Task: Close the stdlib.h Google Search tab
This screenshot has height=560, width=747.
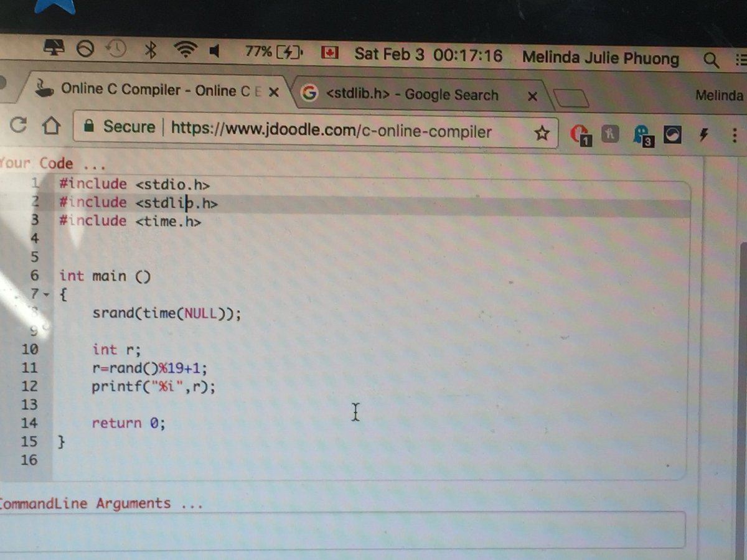Action: coord(532,96)
